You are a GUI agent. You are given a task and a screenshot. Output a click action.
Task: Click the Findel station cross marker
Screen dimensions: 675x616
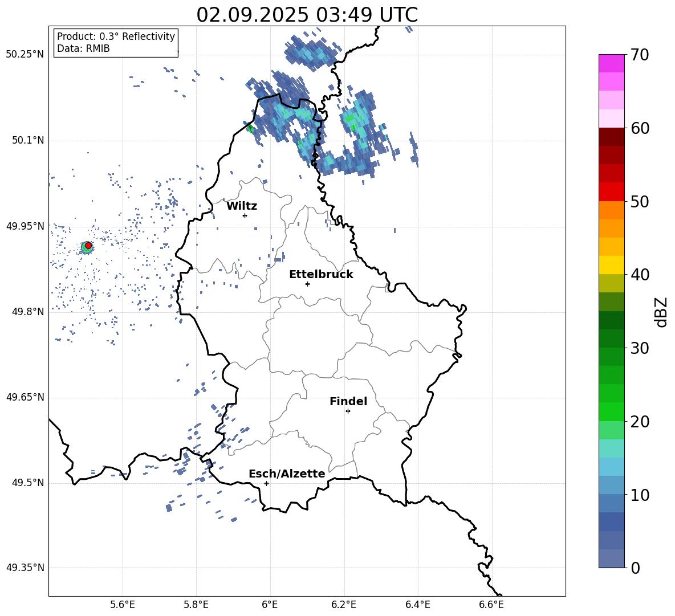[x=348, y=411]
